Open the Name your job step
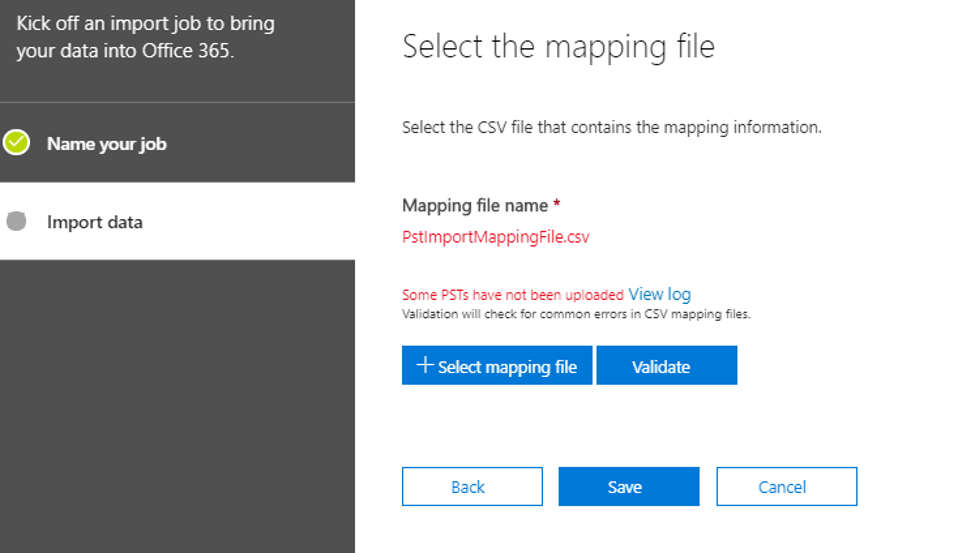975x553 pixels. click(x=106, y=144)
